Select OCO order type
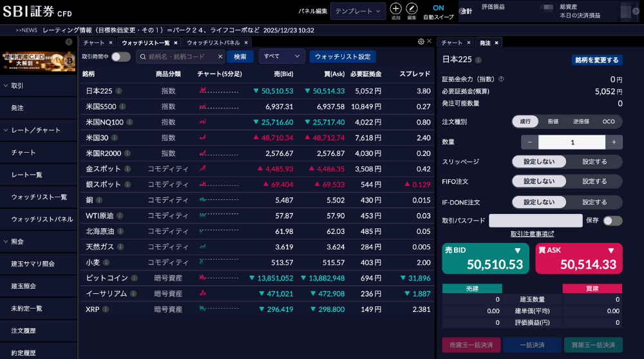 pyautogui.click(x=609, y=122)
